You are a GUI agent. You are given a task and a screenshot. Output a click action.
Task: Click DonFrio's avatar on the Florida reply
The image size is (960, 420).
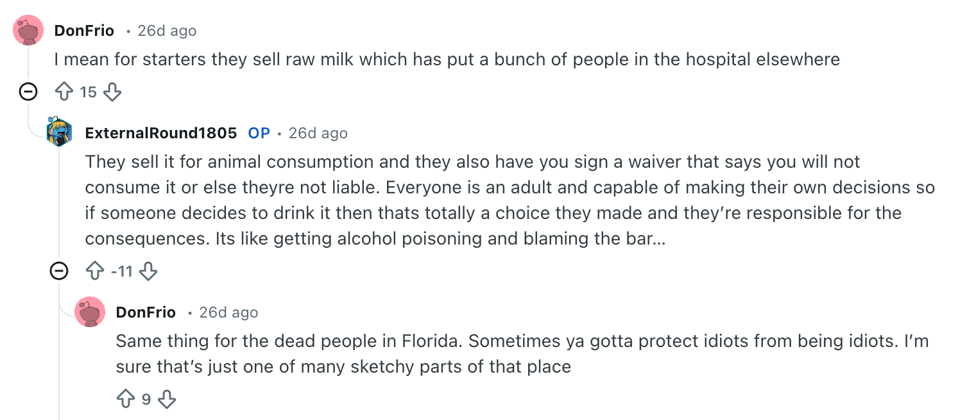91,312
